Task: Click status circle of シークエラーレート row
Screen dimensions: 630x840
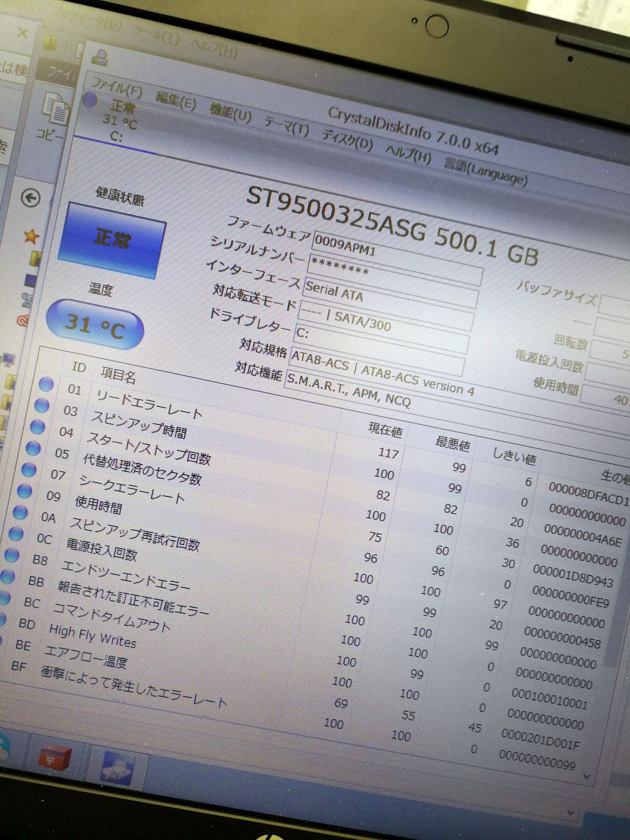Action: tap(29, 469)
